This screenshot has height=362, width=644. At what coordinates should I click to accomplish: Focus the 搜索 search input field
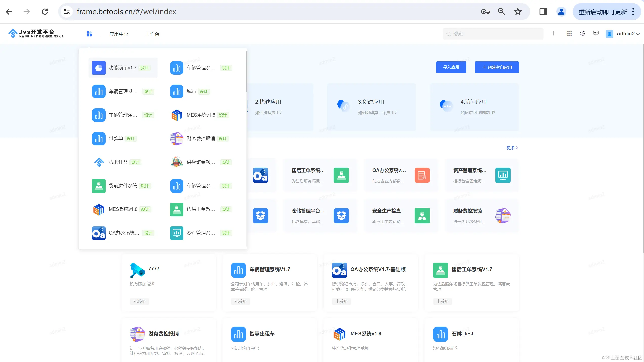tap(493, 34)
